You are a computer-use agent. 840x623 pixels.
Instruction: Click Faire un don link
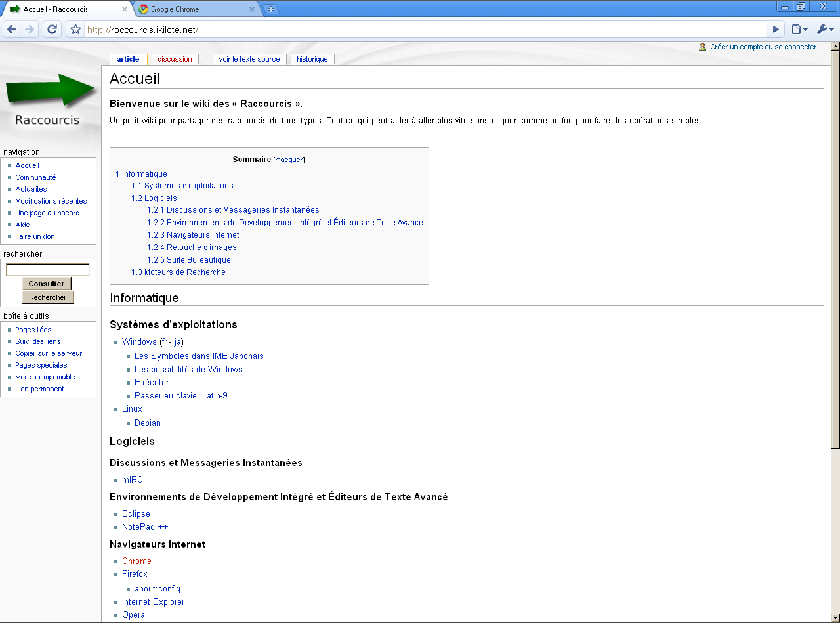coord(35,236)
